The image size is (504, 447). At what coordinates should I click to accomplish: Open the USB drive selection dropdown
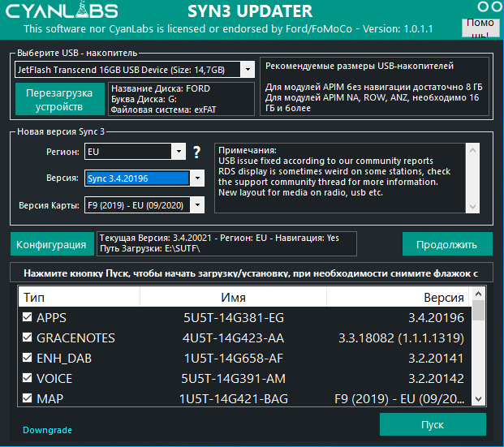click(248, 70)
